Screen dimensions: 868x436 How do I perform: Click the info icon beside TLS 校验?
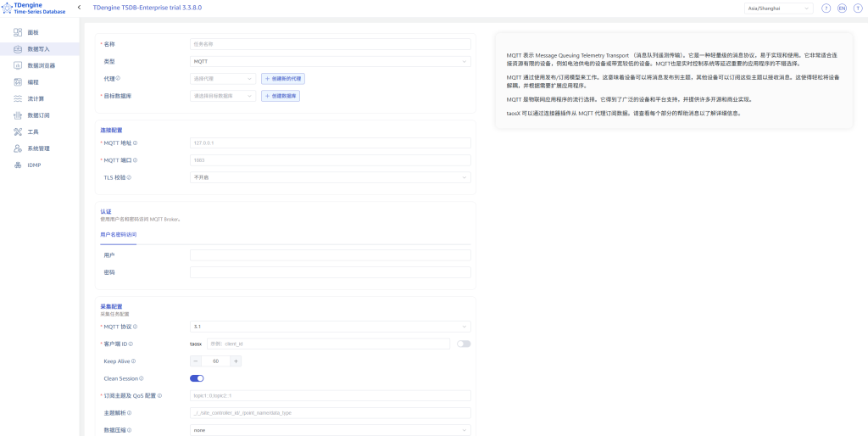tap(130, 177)
